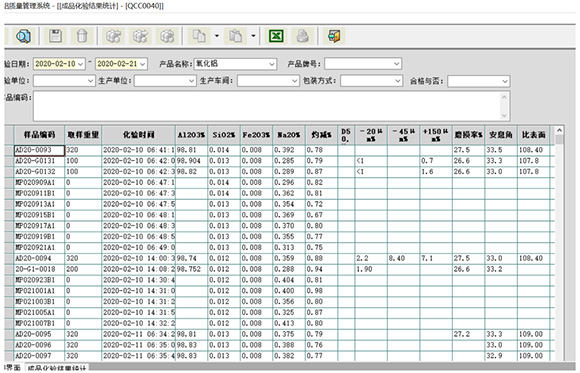Switch to the 成品化验结果统计 bottom tab
This screenshot has width=580, height=373.
57,368
